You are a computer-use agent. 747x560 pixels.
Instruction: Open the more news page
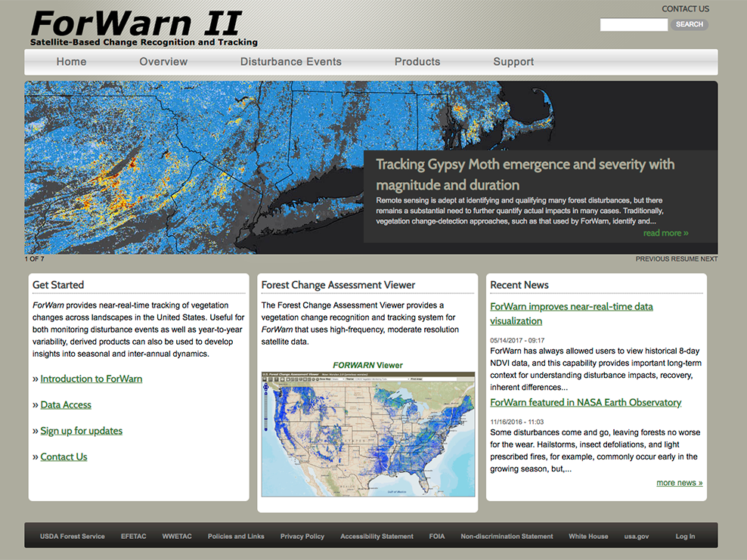pyautogui.click(x=678, y=482)
